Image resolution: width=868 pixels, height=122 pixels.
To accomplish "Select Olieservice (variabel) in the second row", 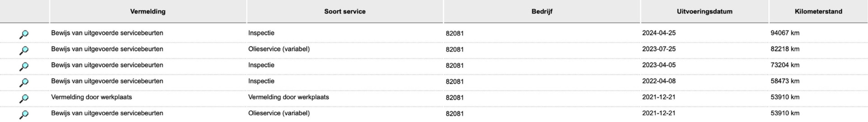I will [279, 49].
